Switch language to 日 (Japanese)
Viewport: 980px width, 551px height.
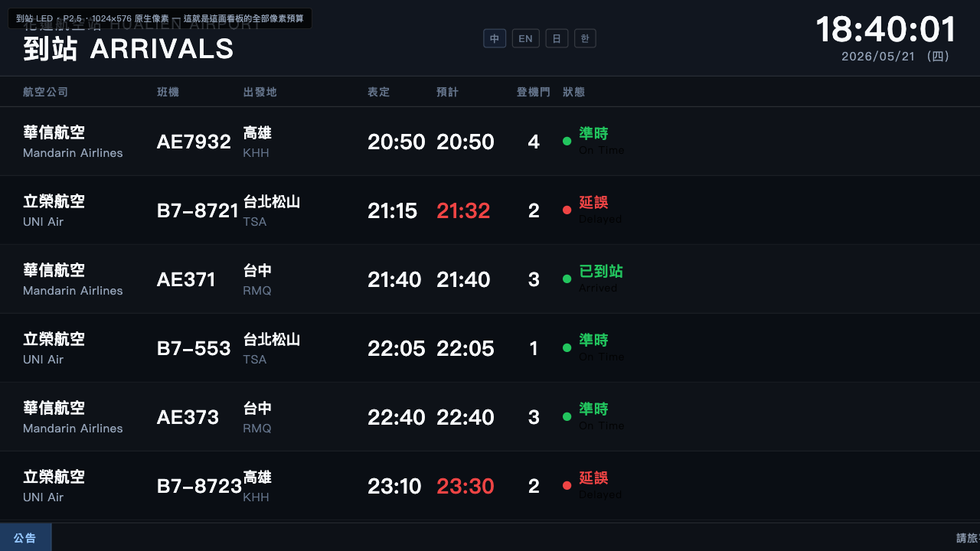click(x=557, y=38)
